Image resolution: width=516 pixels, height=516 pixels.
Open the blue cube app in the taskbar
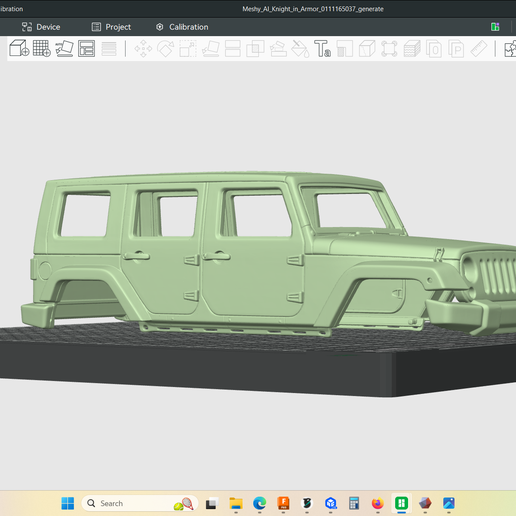331,503
